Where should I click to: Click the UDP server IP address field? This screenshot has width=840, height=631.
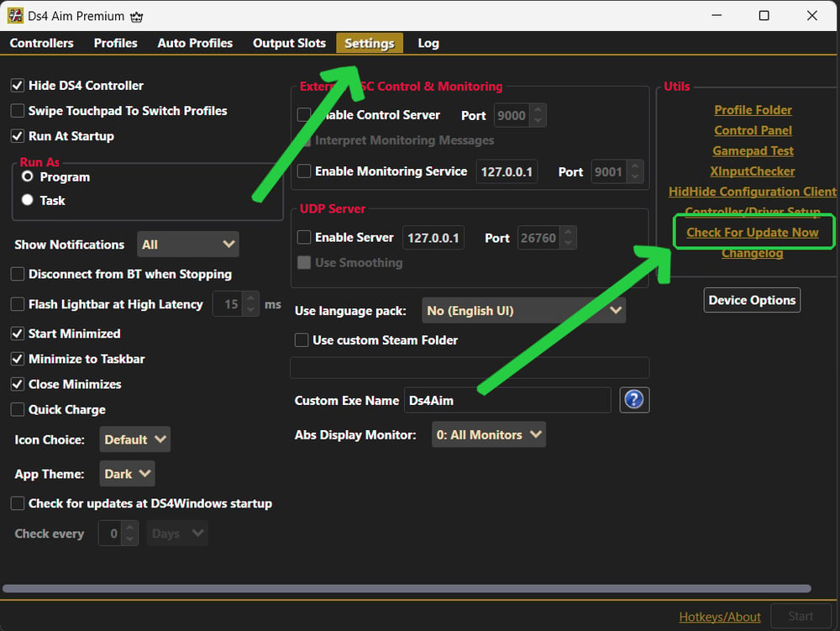(x=433, y=237)
